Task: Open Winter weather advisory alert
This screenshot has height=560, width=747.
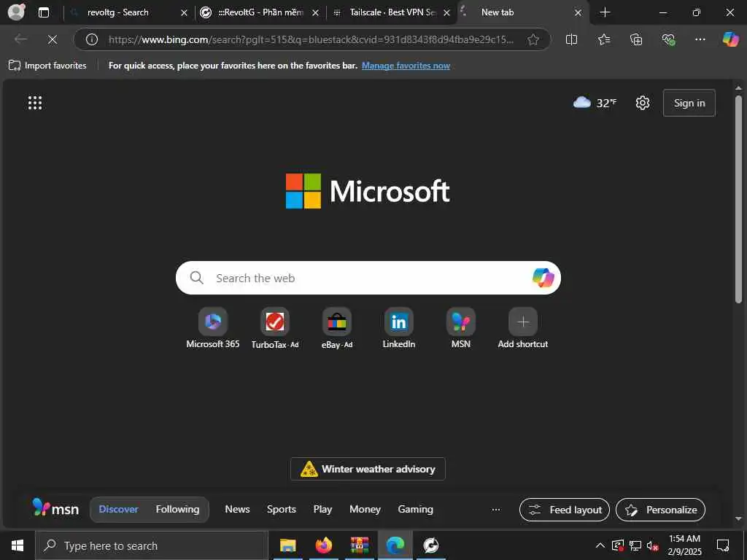Action: pyautogui.click(x=368, y=469)
